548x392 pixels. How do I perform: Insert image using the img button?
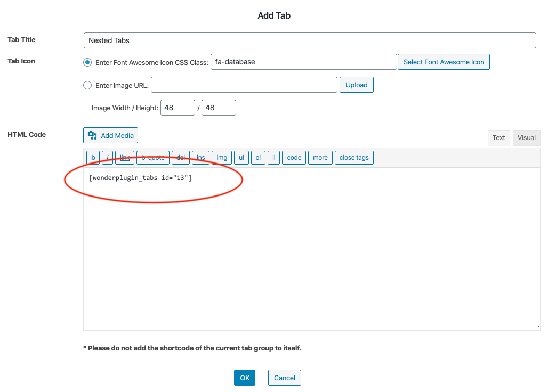point(222,158)
